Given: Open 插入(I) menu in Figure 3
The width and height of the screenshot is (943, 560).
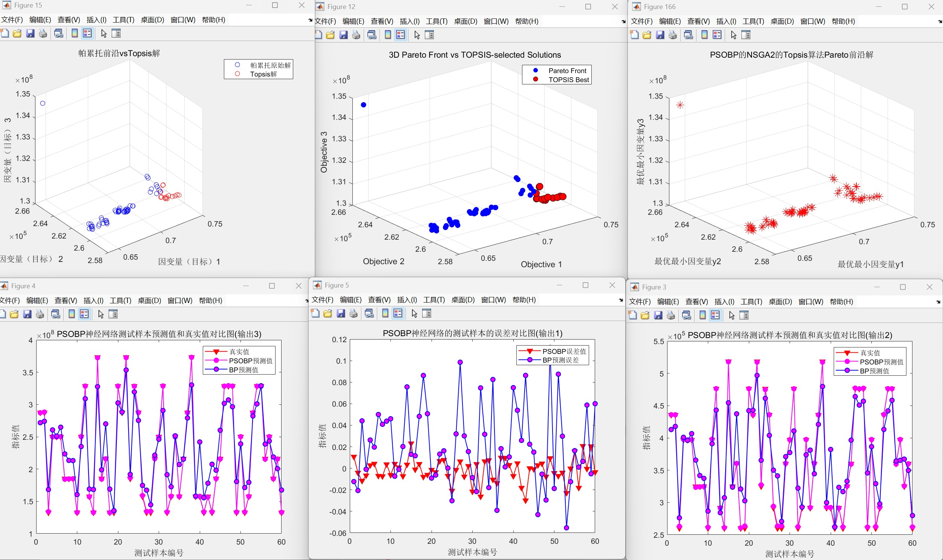Looking at the screenshot, I should (724, 301).
